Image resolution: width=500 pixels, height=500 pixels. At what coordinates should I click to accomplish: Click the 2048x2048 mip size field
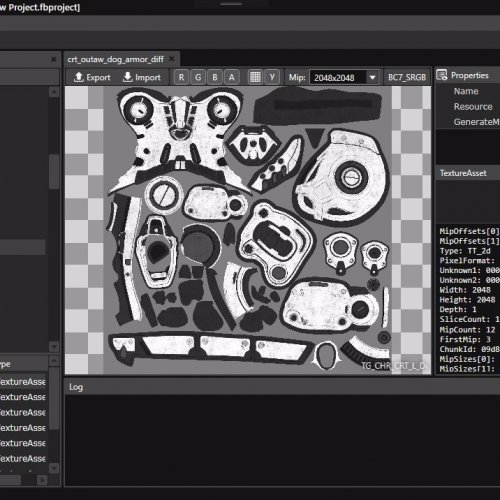(x=338, y=78)
